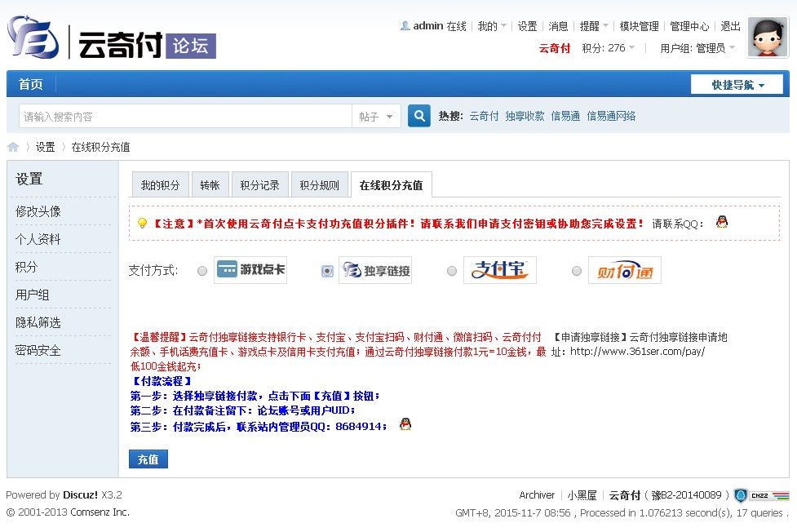This screenshot has height=532, width=797.
Task: Click the 小黑屋 link in the footer
Action: pos(582,494)
